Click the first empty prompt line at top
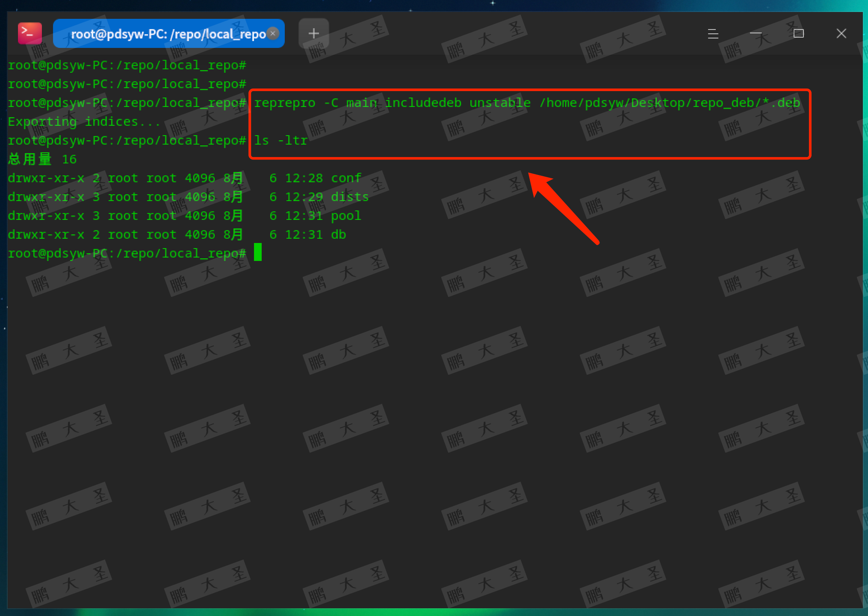Viewport: 868px width, 616px height. pyautogui.click(x=127, y=65)
